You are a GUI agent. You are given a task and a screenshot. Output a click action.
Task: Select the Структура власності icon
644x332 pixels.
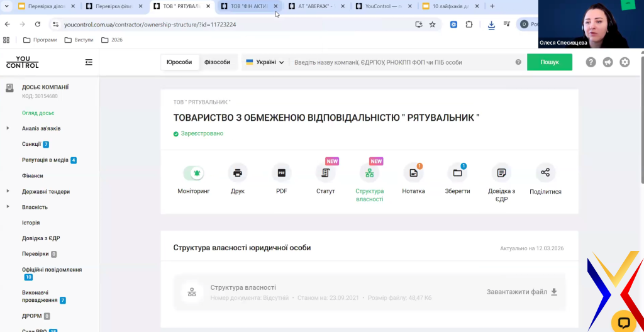coord(369,173)
